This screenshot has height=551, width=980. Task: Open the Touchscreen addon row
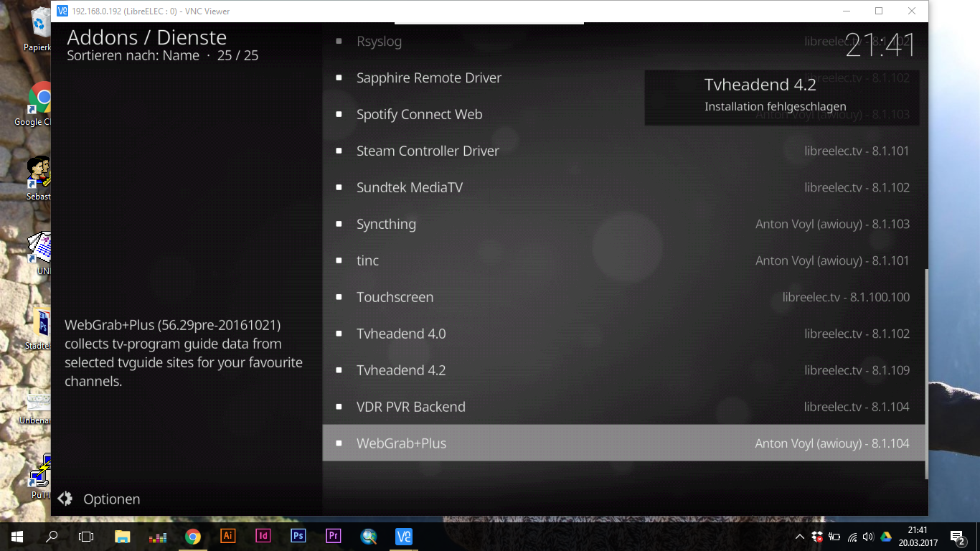tap(623, 297)
